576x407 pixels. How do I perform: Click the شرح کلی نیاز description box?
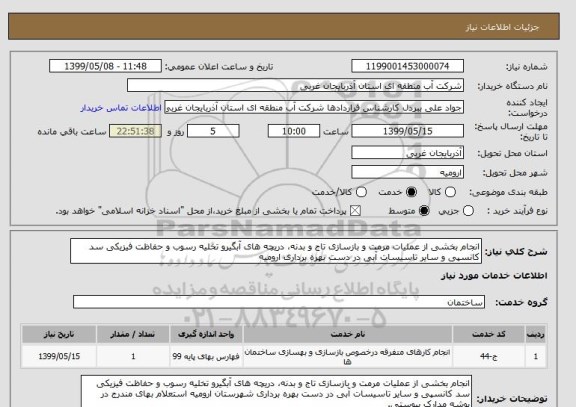pyautogui.click(x=276, y=251)
